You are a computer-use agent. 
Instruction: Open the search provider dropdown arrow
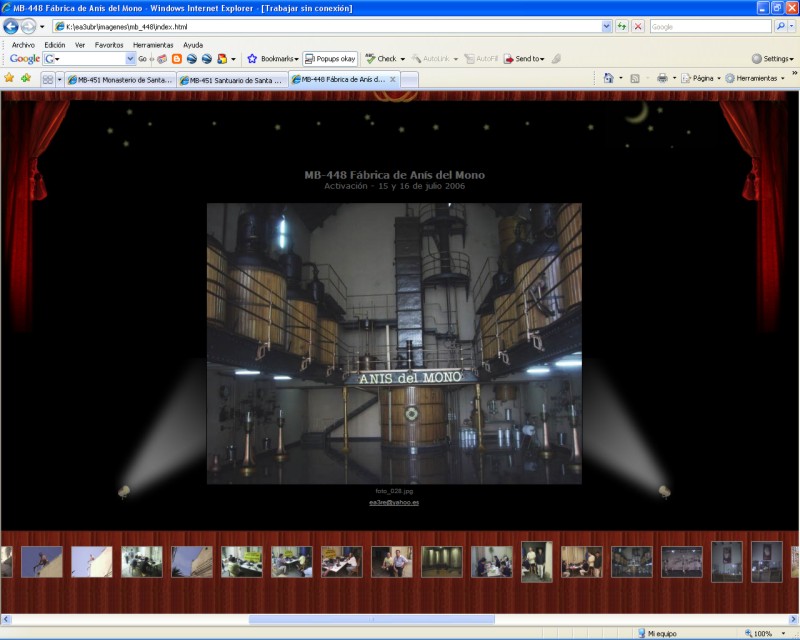click(x=792, y=27)
